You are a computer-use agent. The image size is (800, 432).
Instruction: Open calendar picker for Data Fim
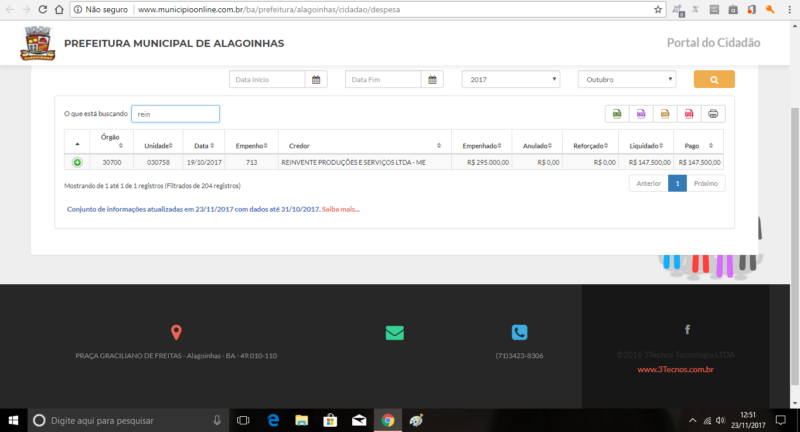(432, 79)
